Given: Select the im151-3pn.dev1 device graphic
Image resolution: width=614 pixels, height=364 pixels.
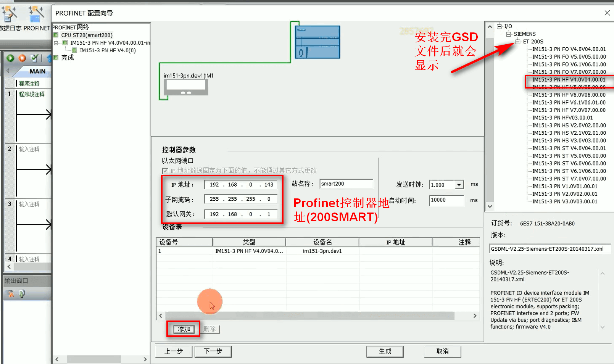Looking at the screenshot, I should [186, 87].
